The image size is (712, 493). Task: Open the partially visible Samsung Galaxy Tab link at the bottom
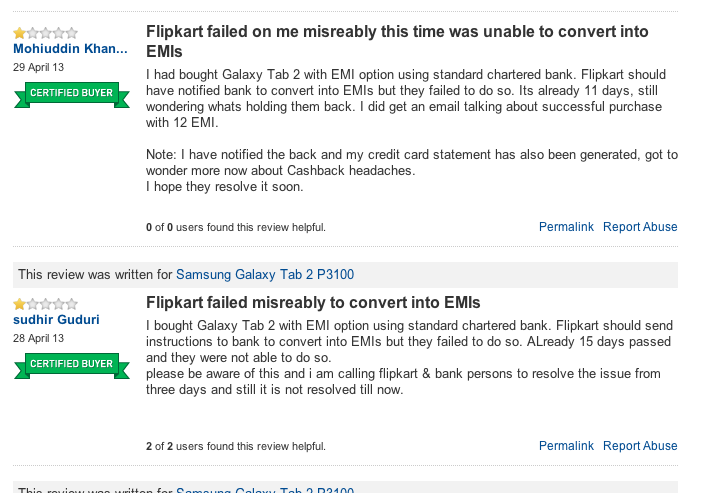pyautogui.click(x=265, y=489)
